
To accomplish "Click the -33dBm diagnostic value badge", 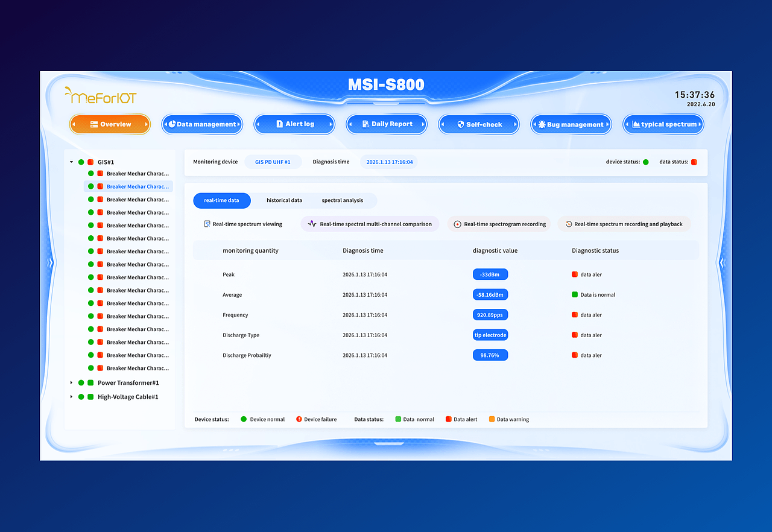I will 490,274.
